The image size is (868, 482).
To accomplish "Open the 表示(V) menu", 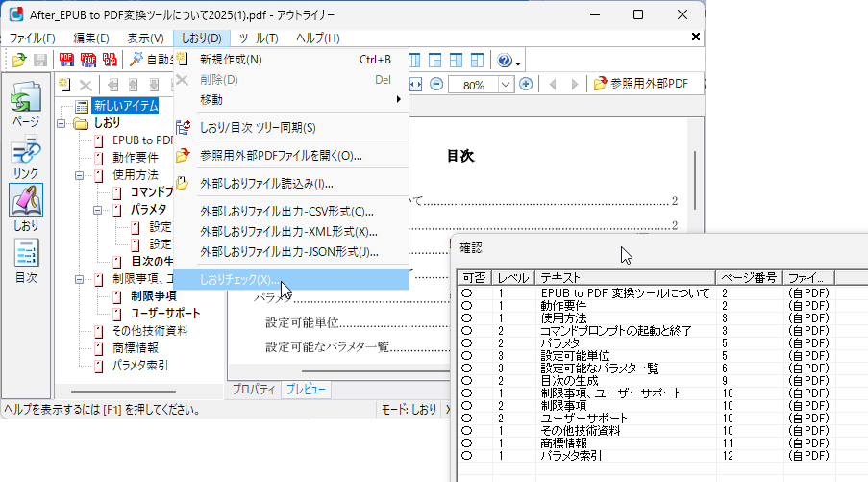I will pyautogui.click(x=145, y=38).
